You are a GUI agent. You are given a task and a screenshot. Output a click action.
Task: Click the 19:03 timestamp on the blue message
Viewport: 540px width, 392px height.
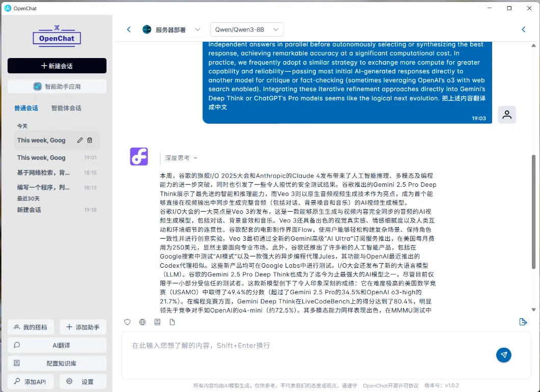479,119
